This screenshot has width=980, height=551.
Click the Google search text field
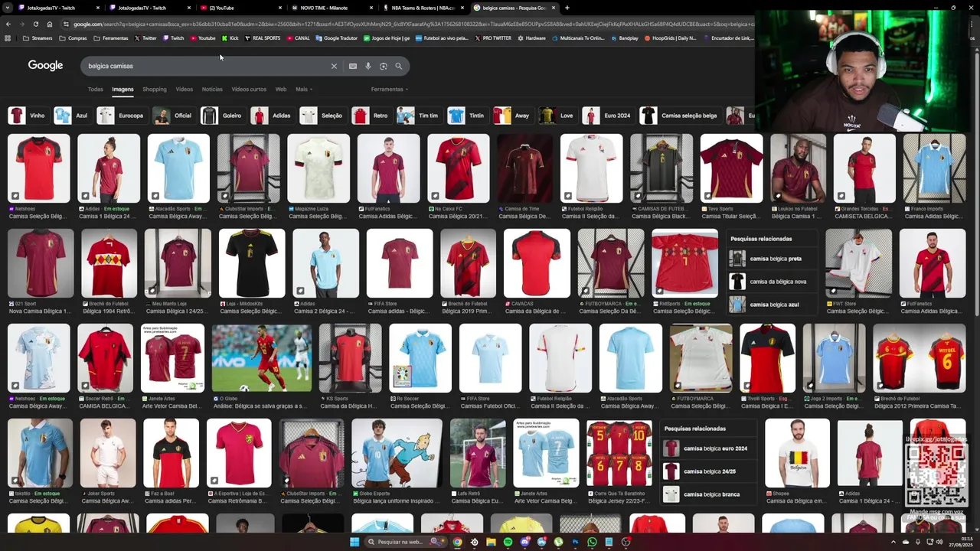[207, 66]
